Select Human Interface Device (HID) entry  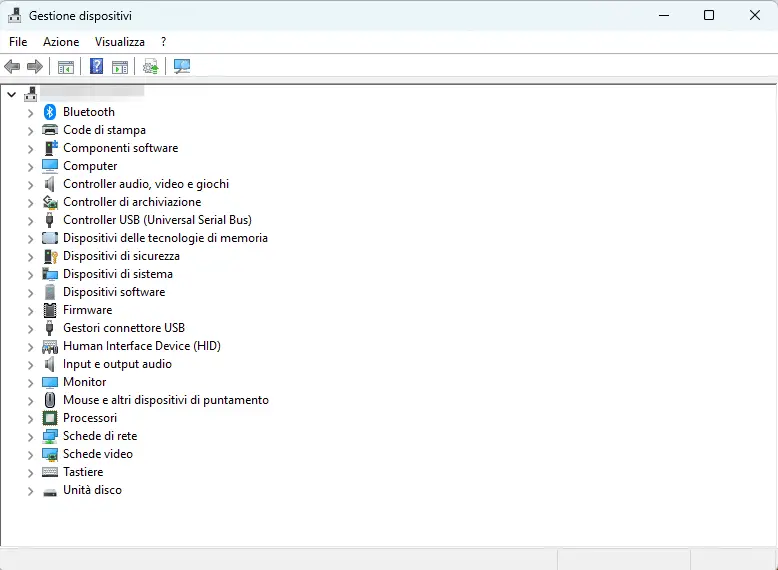(x=141, y=346)
